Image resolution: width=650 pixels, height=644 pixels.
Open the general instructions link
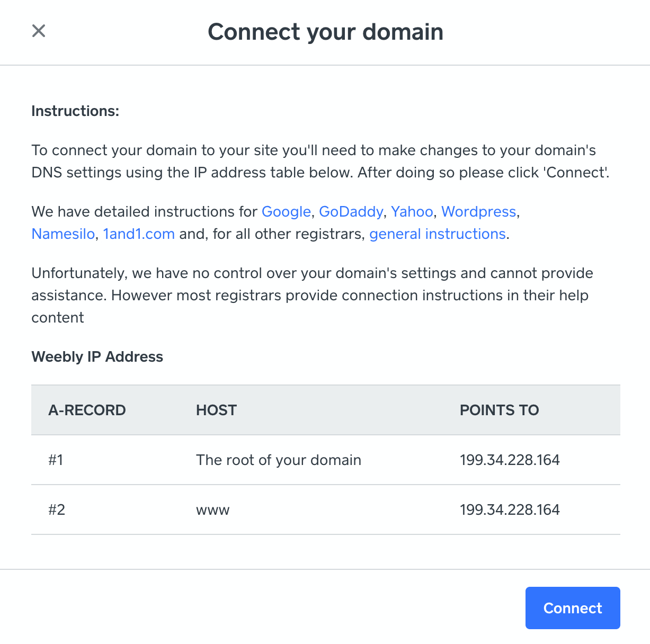[x=438, y=234]
